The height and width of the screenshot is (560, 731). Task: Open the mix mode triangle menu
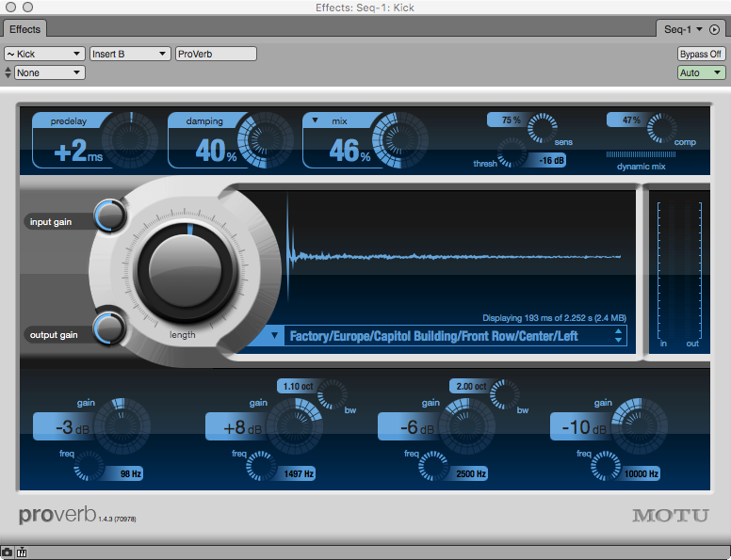pos(315,120)
